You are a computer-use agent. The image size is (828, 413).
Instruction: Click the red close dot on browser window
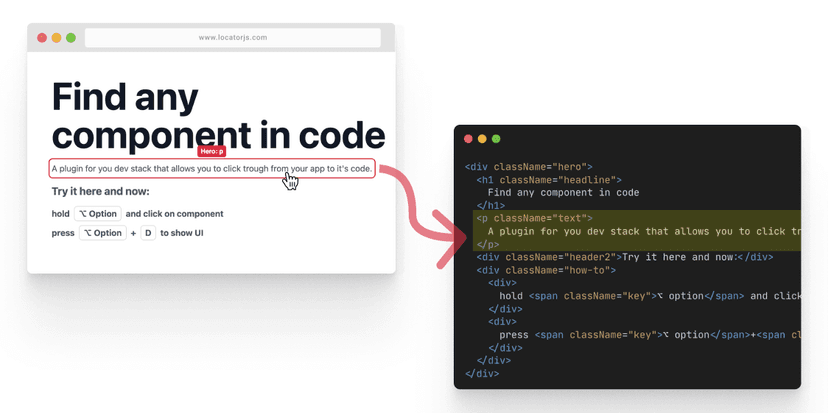pyautogui.click(x=42, y=38)
